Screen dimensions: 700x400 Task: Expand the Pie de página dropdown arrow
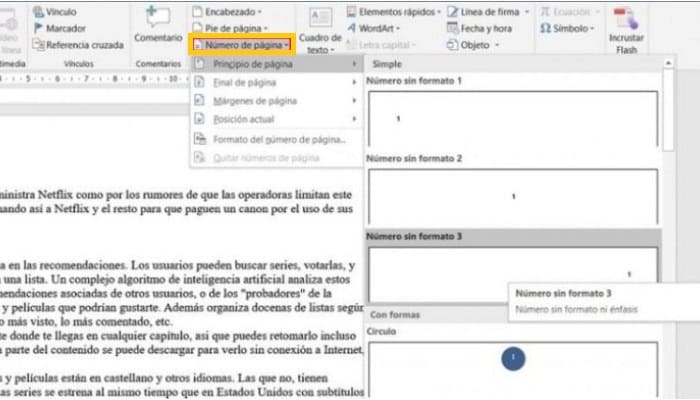coord(266,29)
